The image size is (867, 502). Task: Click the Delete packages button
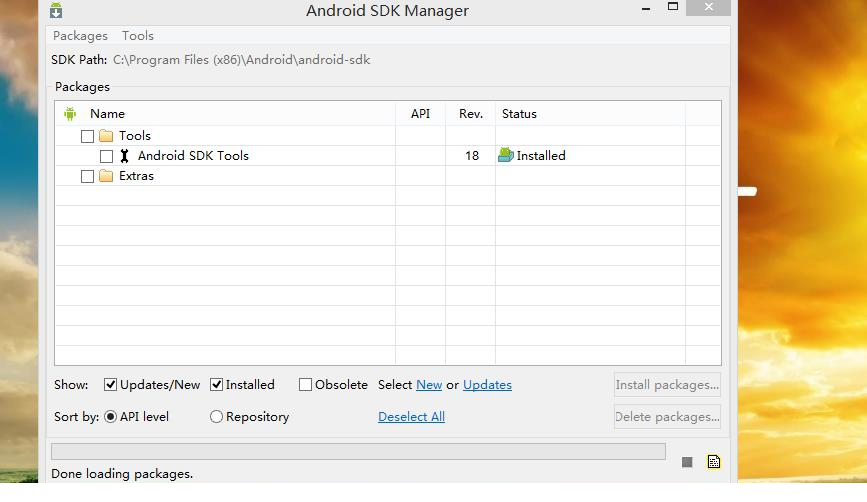[x=667, y=417]
